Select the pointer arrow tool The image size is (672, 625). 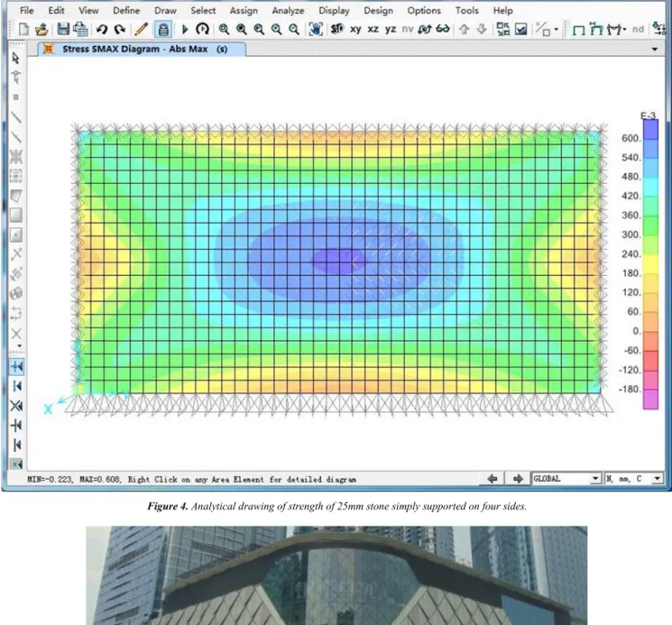[x=16, y=58]
